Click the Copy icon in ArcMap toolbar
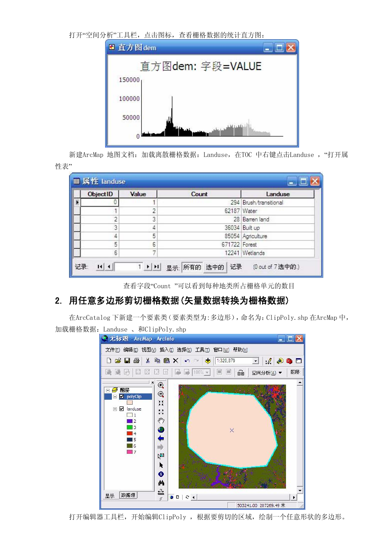392x554 pixels. (157, 361)
